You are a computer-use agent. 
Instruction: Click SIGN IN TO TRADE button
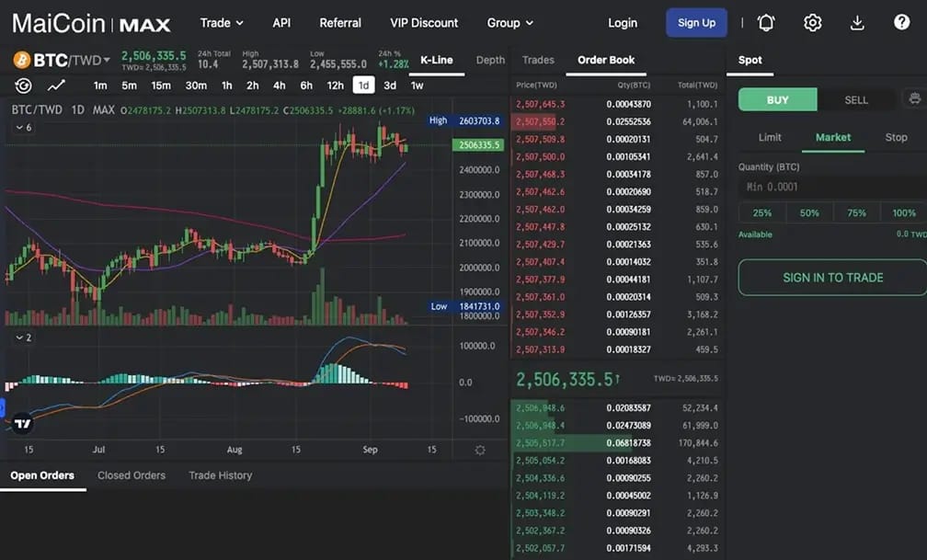coord(832,278)
